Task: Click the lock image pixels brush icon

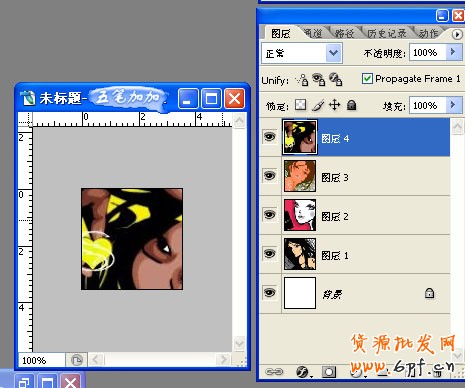Action: pos(318,106)
